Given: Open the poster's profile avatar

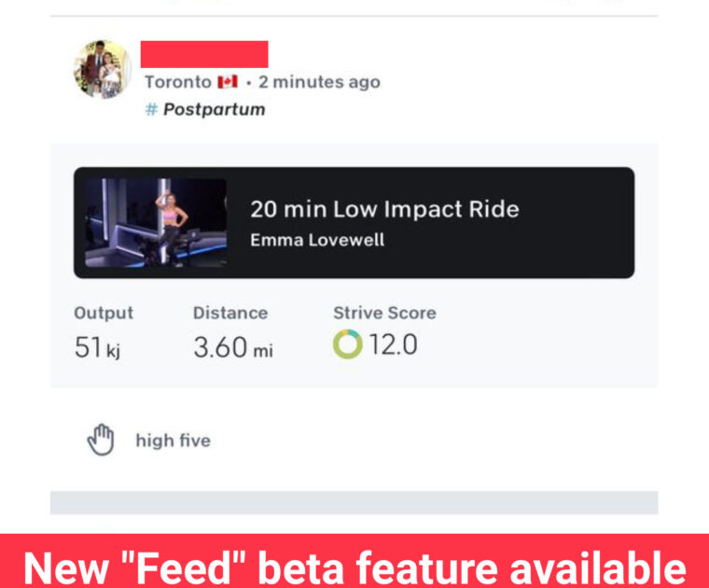Looking at the screenshot, I should [x=102, y=69].
